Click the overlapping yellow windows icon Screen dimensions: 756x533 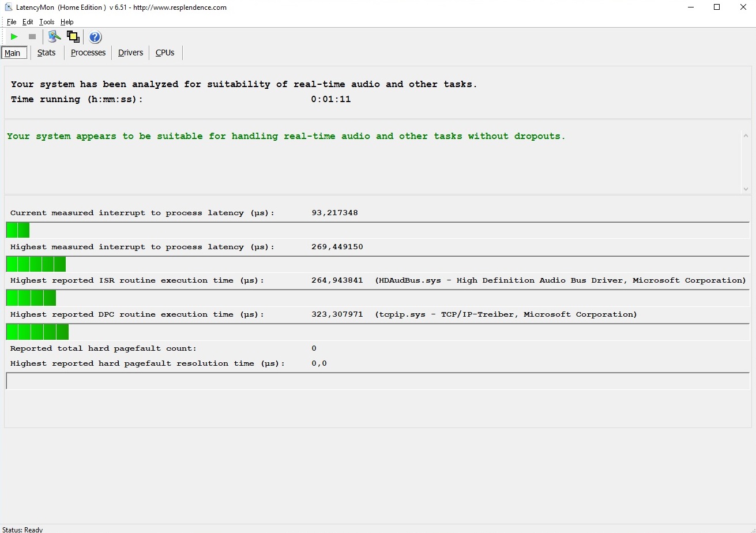73,37
